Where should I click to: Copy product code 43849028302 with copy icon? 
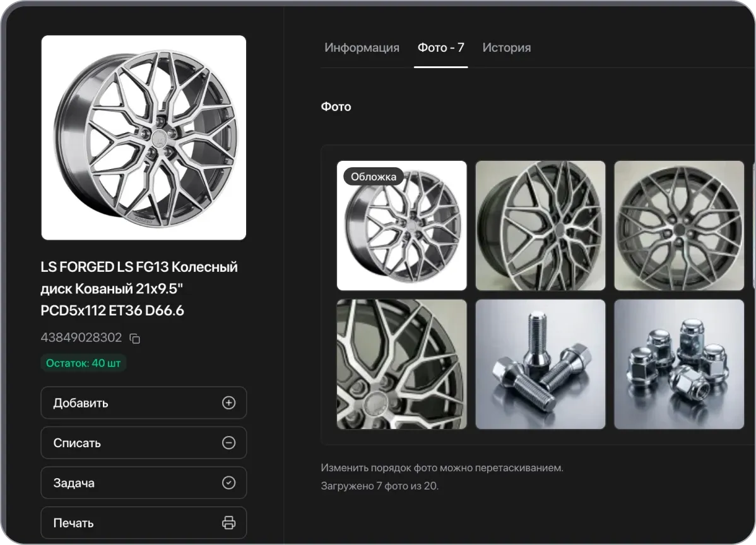pos(135,338)
